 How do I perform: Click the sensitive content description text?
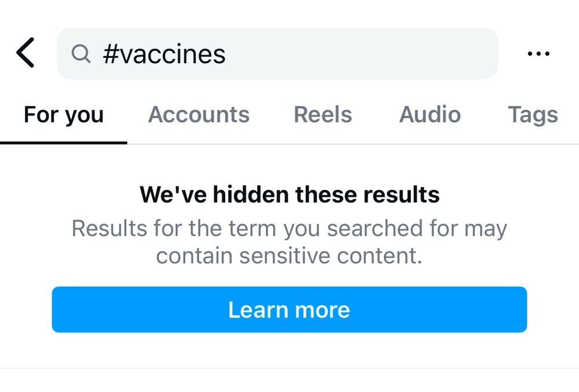coord(289,241)
